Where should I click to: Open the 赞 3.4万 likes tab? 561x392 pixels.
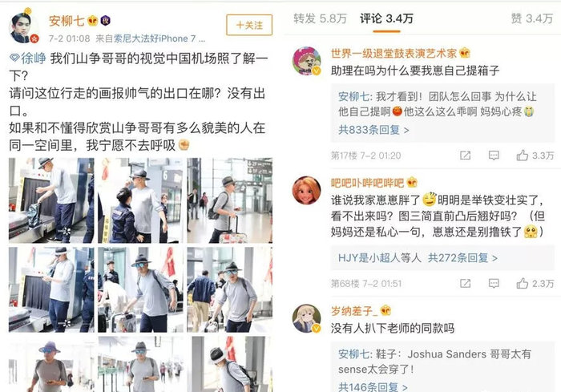[531, 18]
